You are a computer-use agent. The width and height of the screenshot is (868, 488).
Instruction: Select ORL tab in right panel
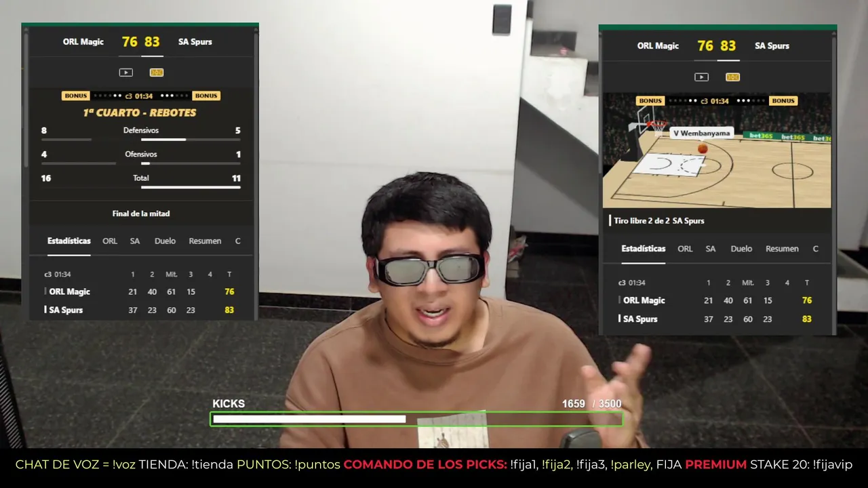click(685, 249)
